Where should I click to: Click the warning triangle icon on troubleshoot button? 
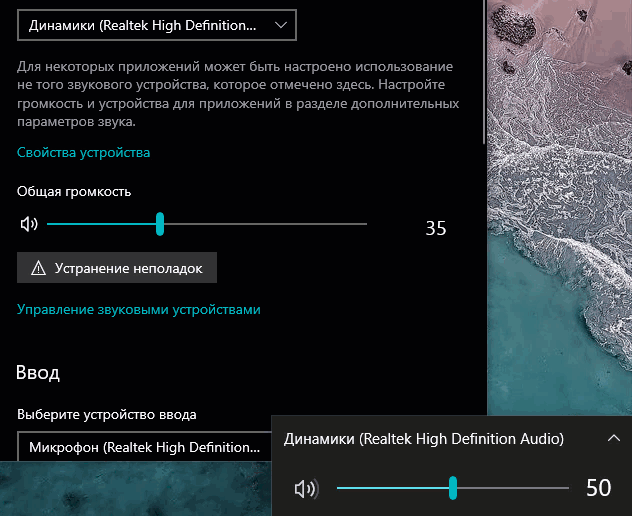pyautogui.click(x=39, y=268)
